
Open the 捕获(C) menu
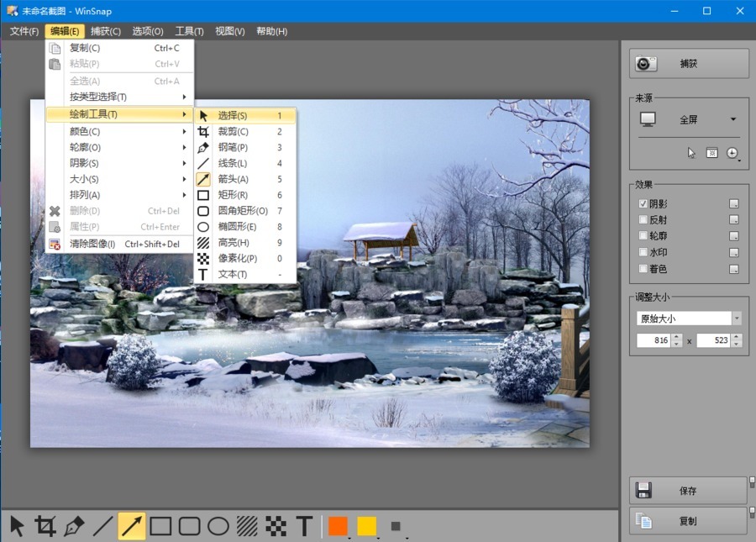[x=106, y=31]
